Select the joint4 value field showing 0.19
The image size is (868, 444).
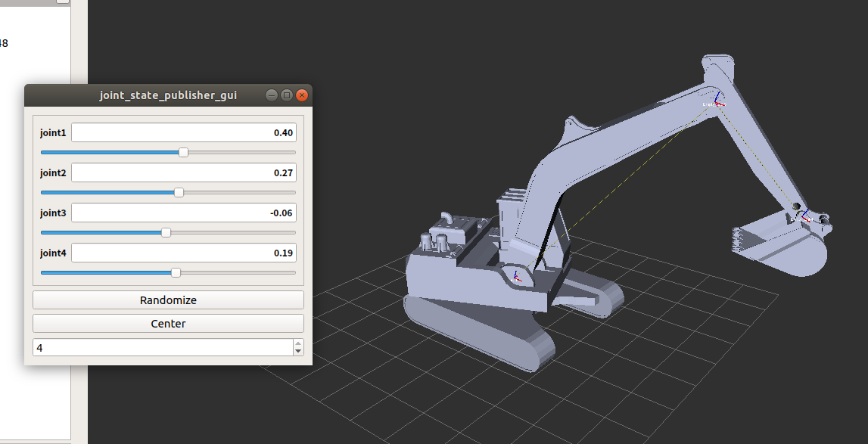point(183,253)
